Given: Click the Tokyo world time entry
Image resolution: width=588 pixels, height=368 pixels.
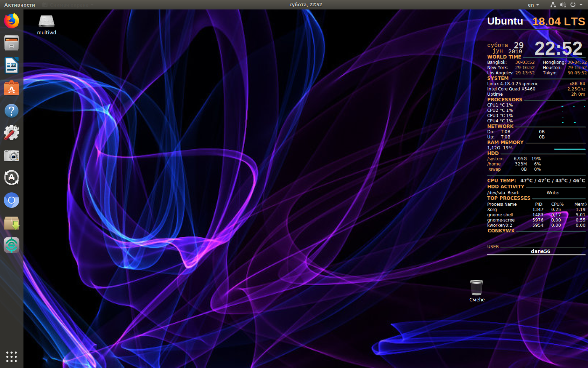Looking at the screenshot, I should [565, 73].
